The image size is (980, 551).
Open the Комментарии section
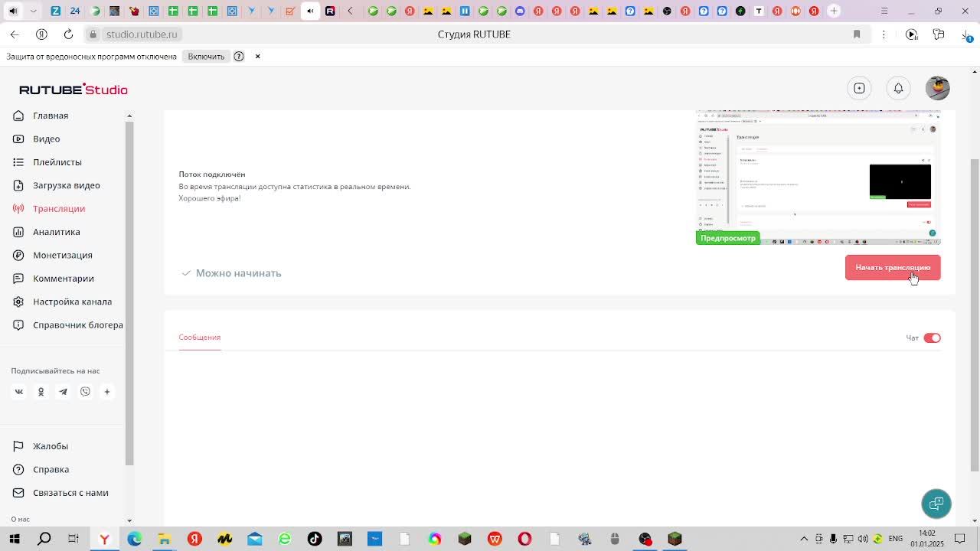click(x=63, y=279)
